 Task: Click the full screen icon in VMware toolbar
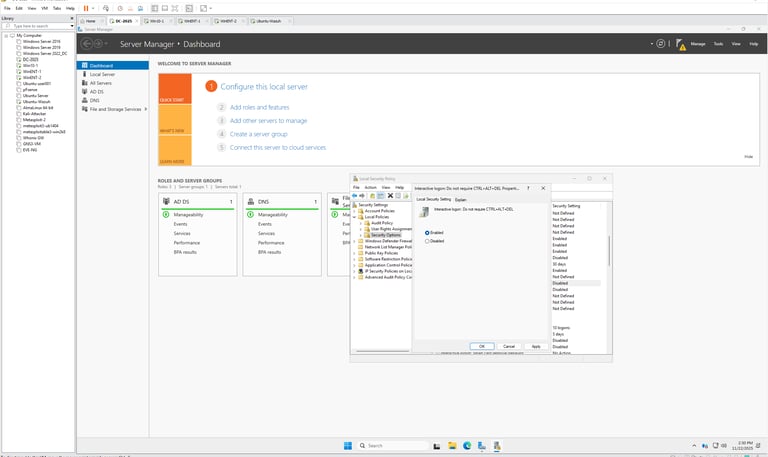tap(175, 8)
